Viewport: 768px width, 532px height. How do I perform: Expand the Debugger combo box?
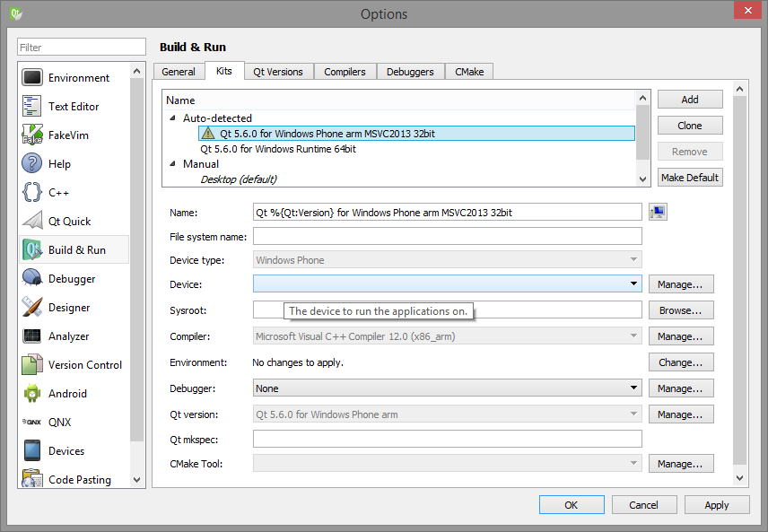tap(447, 388)
